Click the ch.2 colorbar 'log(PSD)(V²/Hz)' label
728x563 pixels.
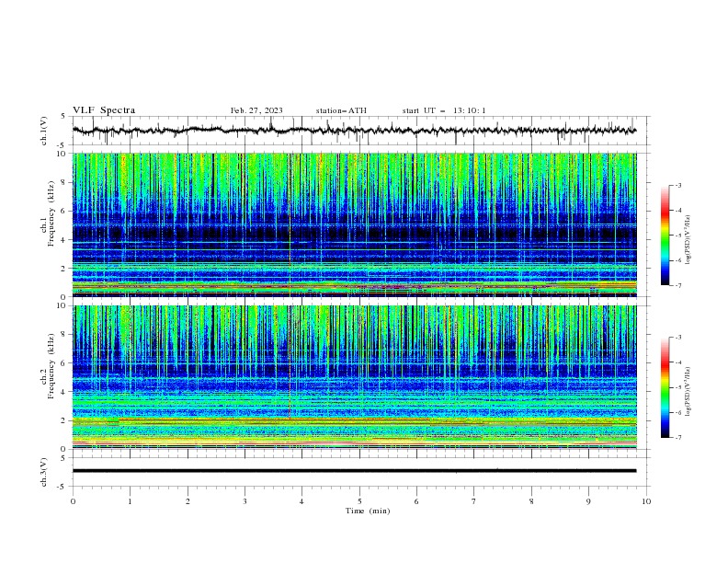pos(688,391)
